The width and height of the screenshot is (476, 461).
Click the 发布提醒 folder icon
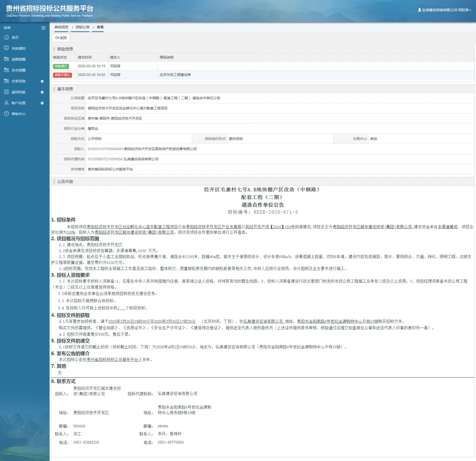(6, 70)
